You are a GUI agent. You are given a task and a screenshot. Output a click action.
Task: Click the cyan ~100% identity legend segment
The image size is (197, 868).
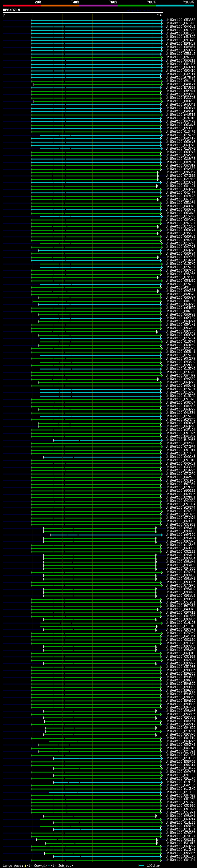(x=175, y=6)
